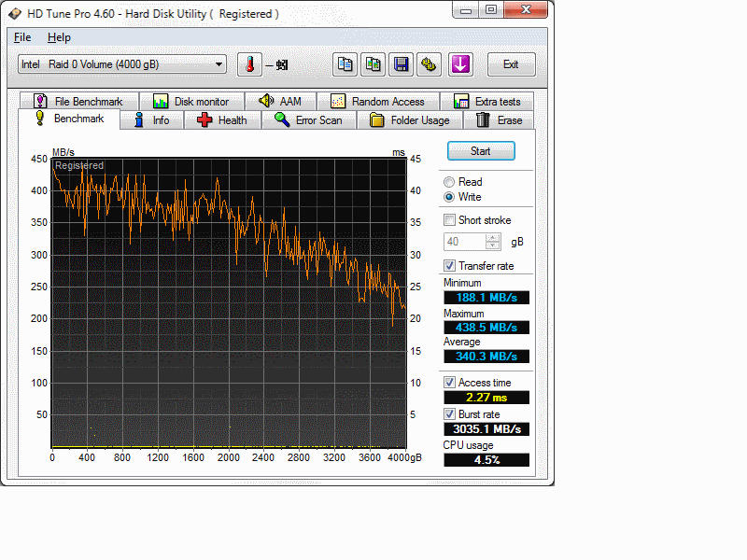Image resolution: width=747 pixels, height=560 pixels.
Task: Switch to the File Benchmark tab
Action: click(x=78, y=102)
